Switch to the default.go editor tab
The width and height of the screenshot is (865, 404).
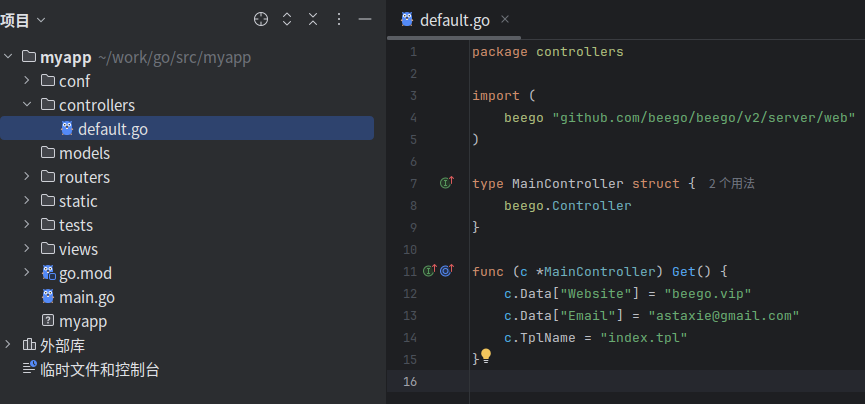coord(454,20)
